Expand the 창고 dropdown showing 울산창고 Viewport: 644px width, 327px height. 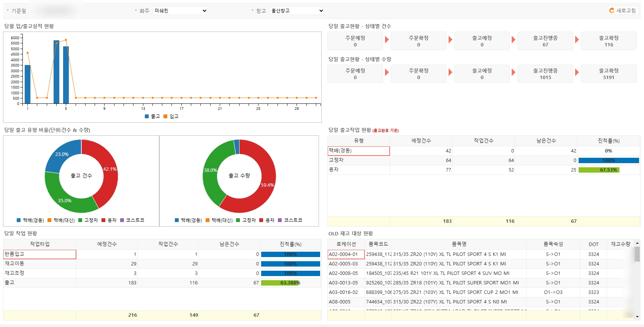[x=297, y=11]
